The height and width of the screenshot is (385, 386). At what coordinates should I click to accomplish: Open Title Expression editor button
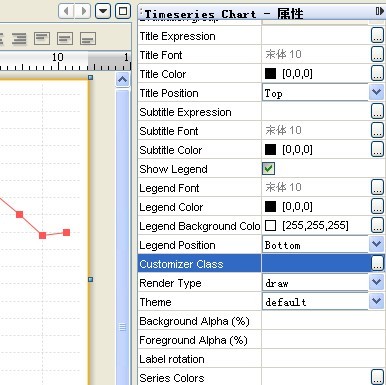(377, 35)
